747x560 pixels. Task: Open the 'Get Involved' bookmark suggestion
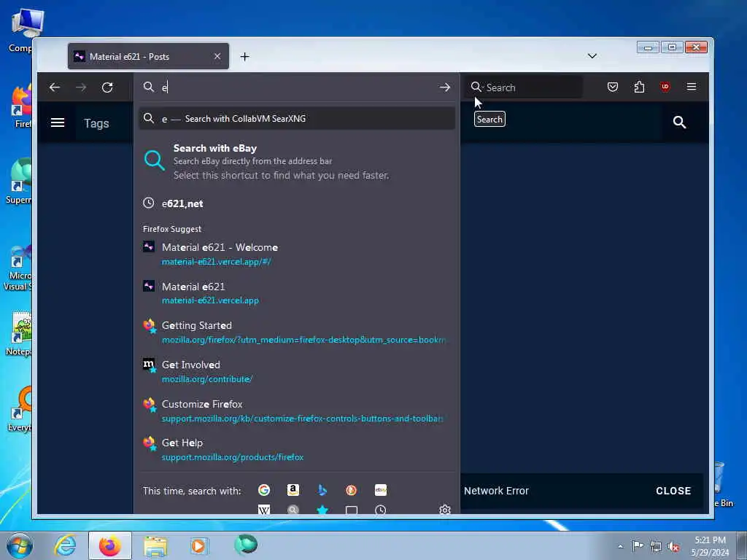click(297, 371)
